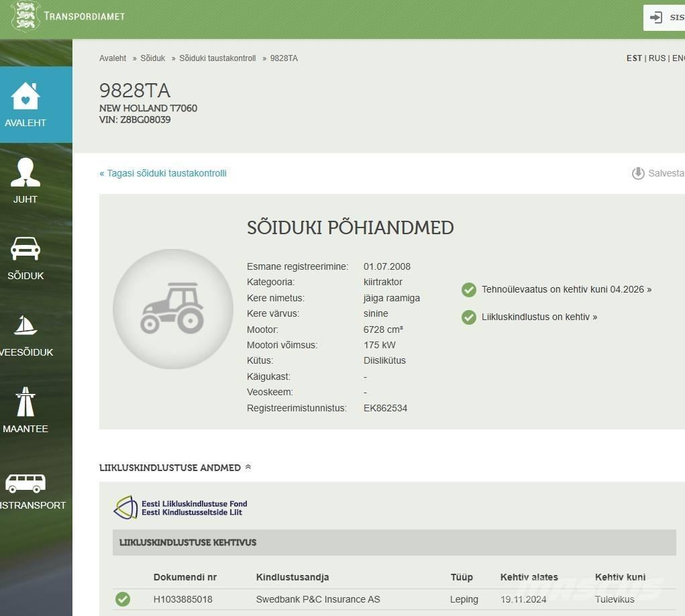Click the Tüüp column header
The height and width of the screenshot is (616, 685).
tap(462, 578)
